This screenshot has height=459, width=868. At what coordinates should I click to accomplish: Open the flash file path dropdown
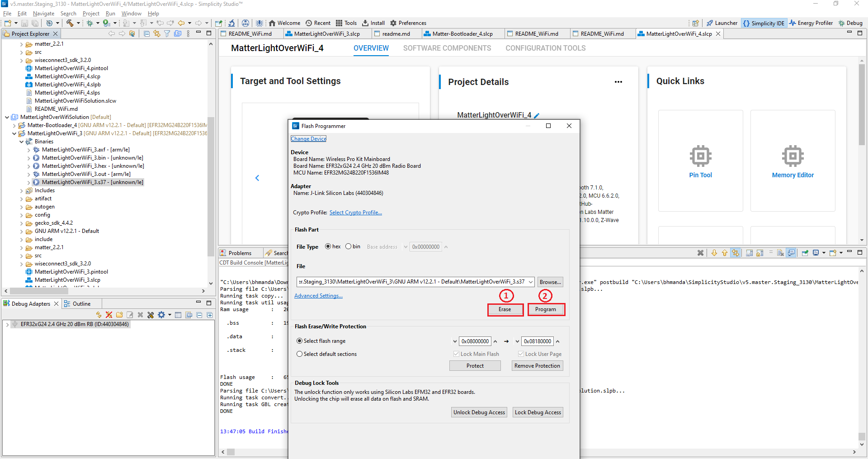(x=531, y=282)
